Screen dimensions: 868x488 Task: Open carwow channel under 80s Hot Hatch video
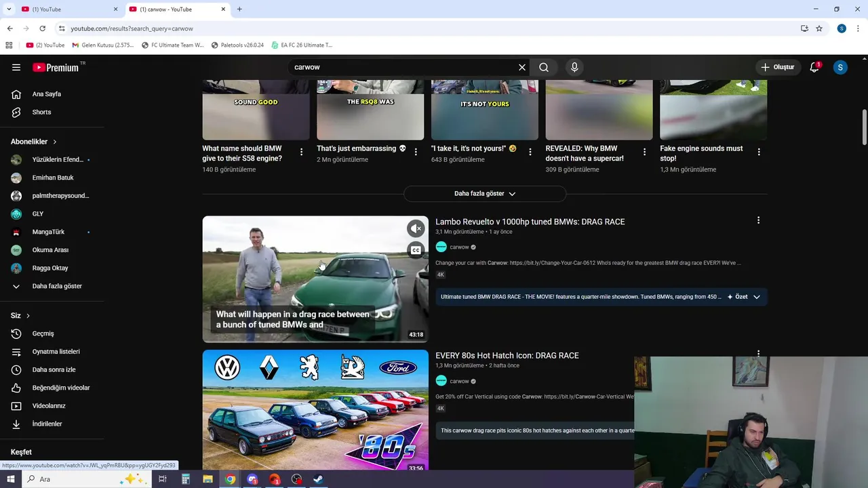click(459, 381)
